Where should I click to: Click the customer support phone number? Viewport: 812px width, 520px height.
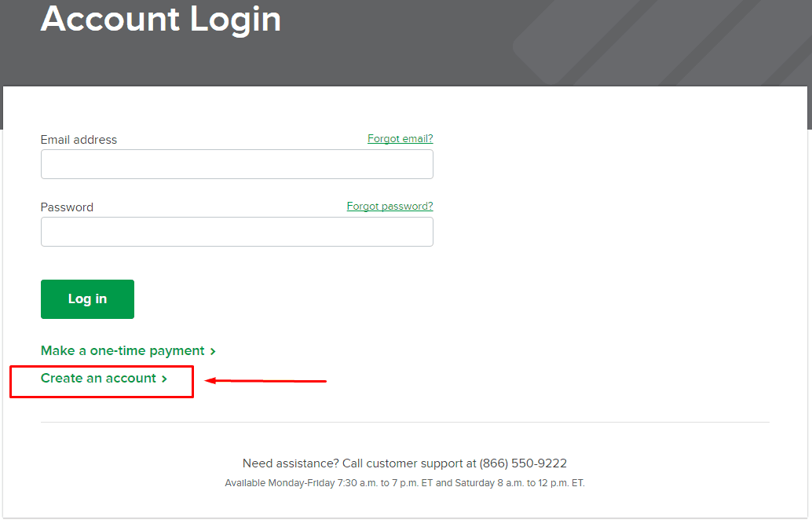click(521, 463)
